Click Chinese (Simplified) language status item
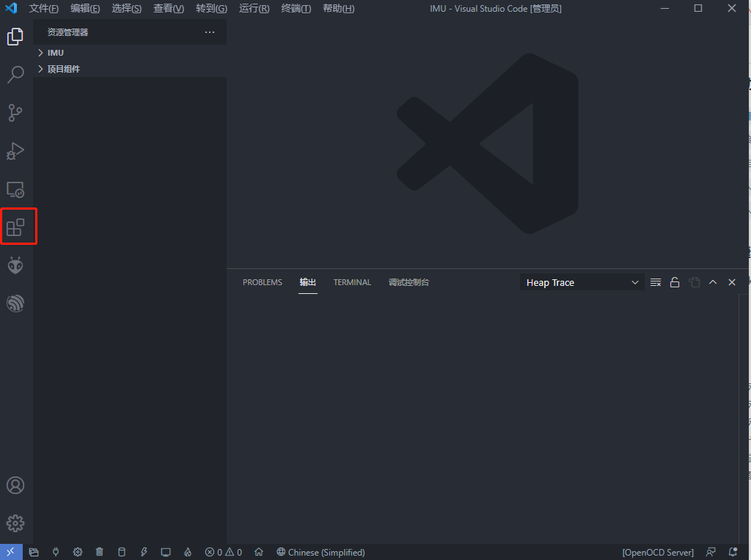 [320, 552]
